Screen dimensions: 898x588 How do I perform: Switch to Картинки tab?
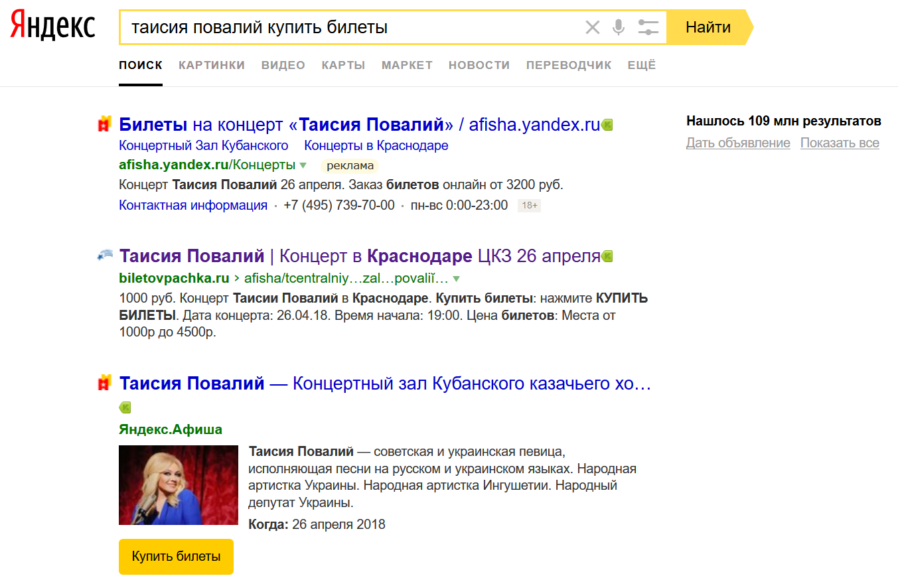(x=212, y=65)
